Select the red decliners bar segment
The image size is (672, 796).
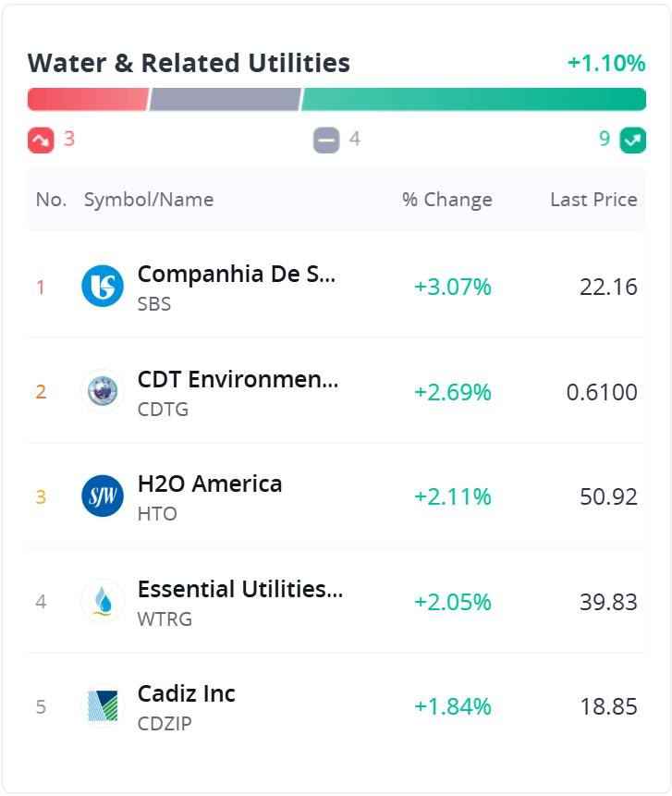click(x=88, y=99)
